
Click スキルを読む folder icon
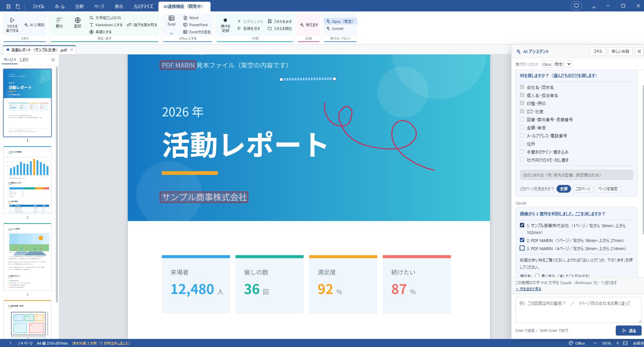point(280,29)
